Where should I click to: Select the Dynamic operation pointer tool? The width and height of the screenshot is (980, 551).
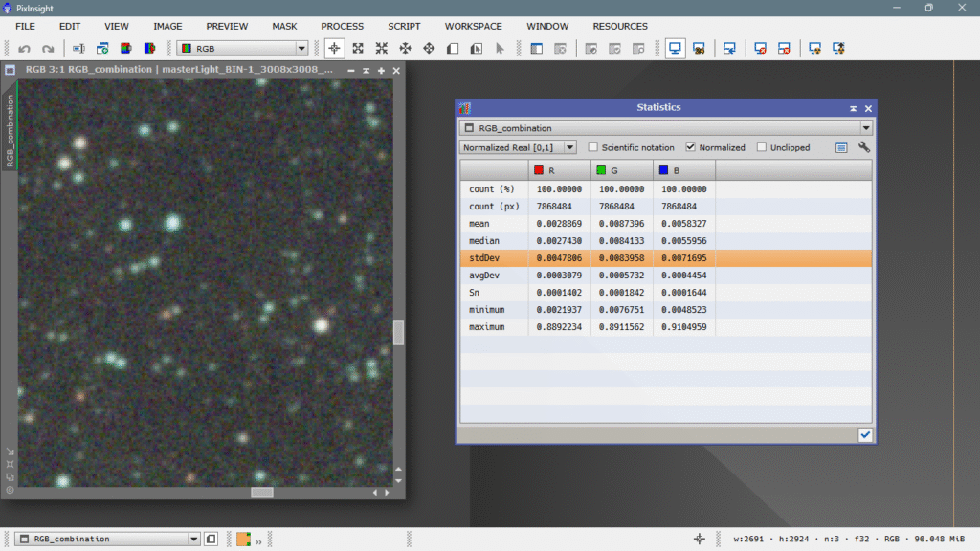click(x=500, y=49)
